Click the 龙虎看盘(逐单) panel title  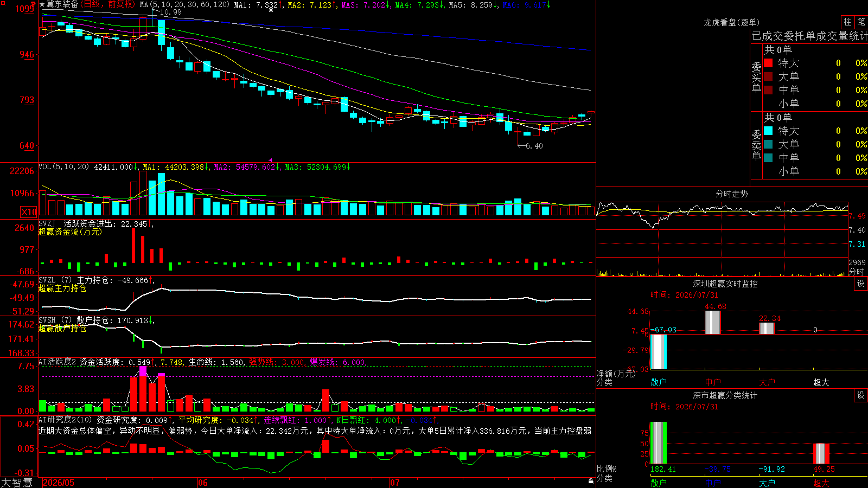click(731, 22)
